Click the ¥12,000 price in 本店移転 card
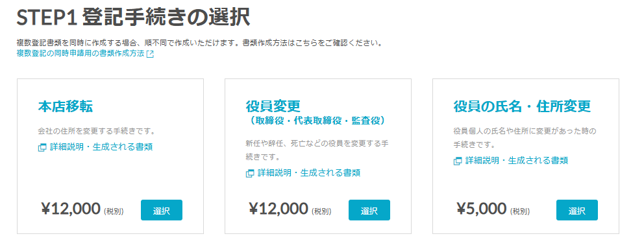Viewport: 644px width, 247px height. click(x=71, y=209)
